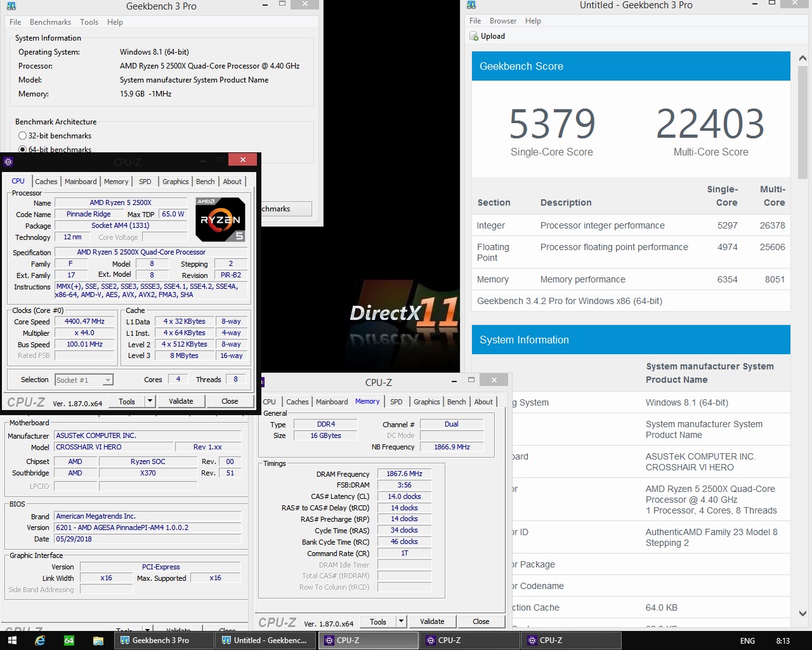
Task: Click the Single-Core Score 5379
Action: pos(552,124)
